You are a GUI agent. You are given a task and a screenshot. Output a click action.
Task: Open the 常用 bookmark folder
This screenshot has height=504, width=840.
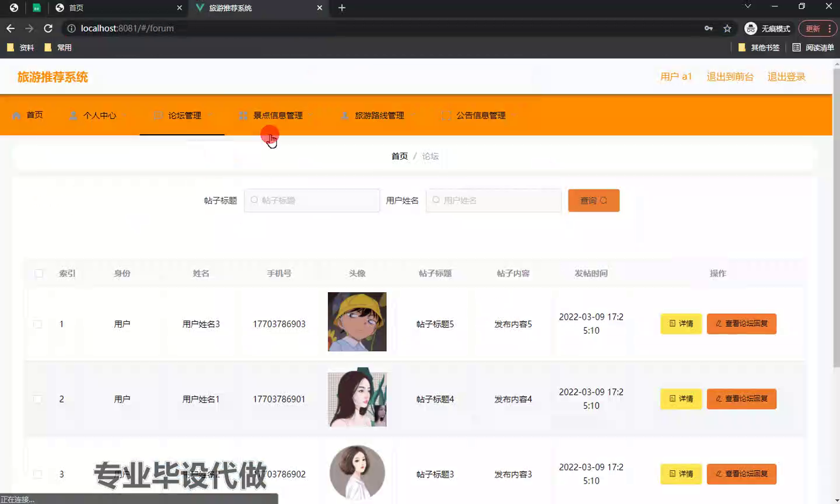point(58,48)
